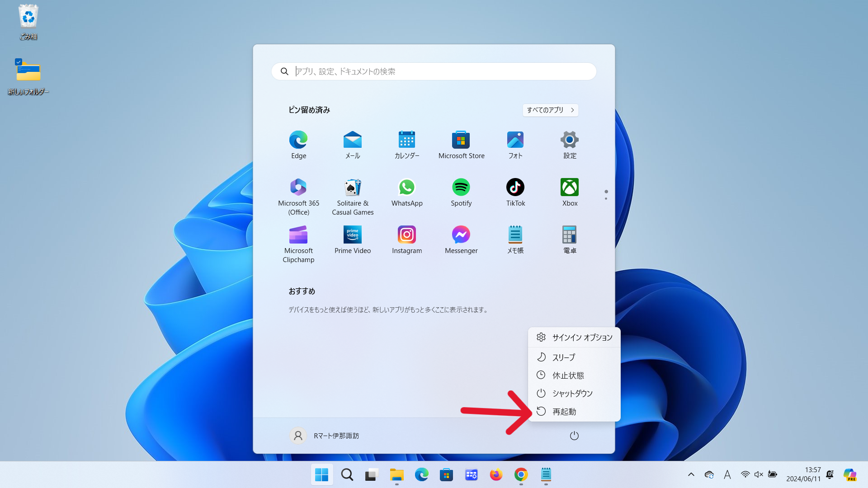
Task: Toggle system tray hidden icons chevron
Action: [691, 474]
